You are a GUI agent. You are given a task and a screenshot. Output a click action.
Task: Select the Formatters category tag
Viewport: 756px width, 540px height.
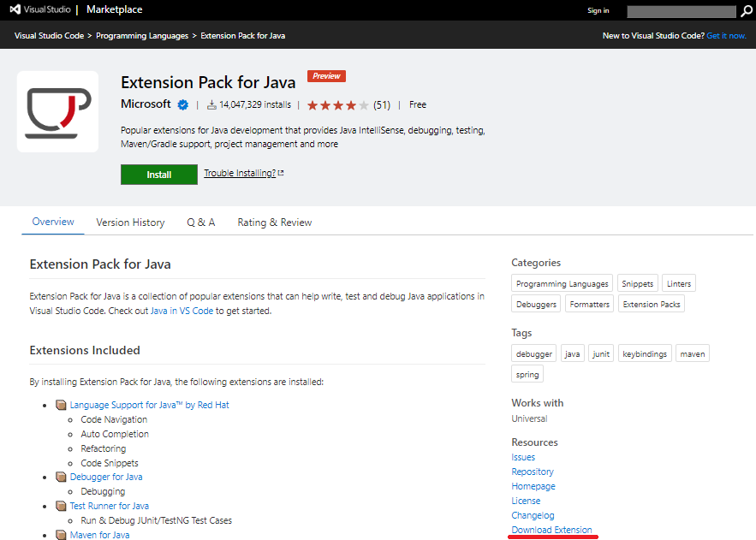pos(589,304)
